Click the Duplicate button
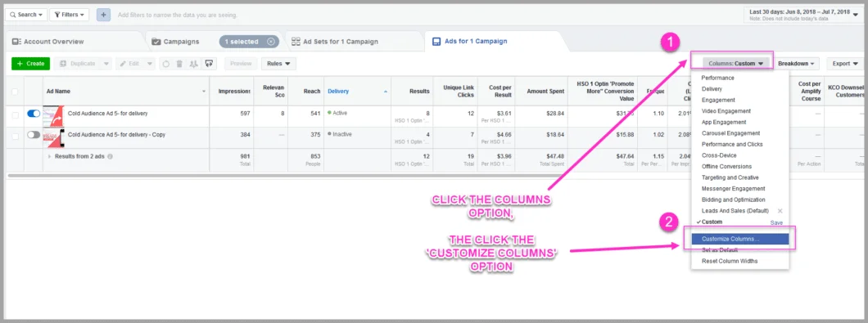Screen dimensions: 868x323 [78, 64]
